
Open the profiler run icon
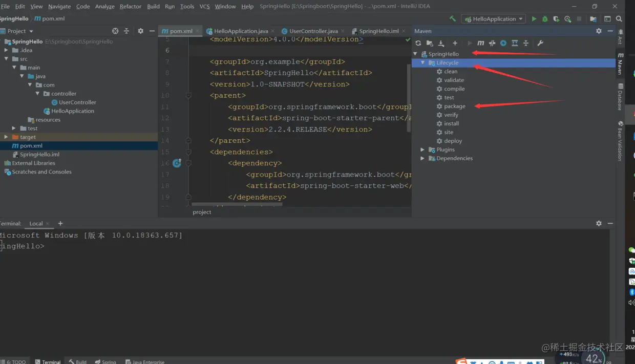pyautogui.click(x=567, y=19)
